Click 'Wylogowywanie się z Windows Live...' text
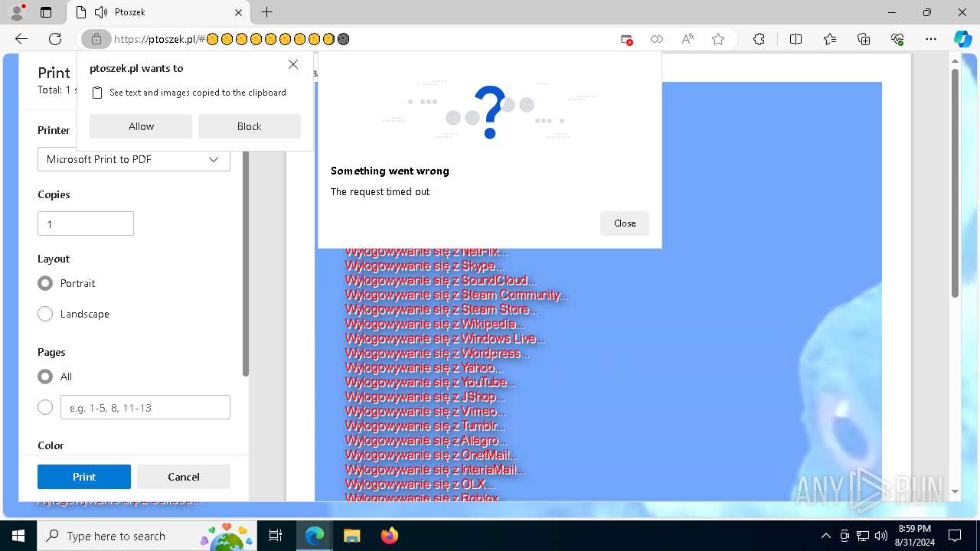This screenshot has width=980, height=551. click(x=444, y=338)
